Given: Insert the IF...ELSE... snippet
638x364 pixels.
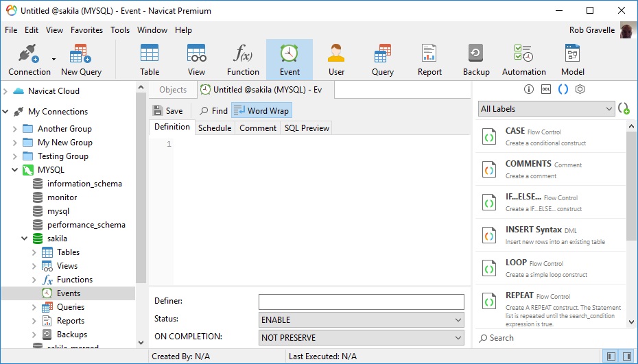Looking at the screenshot, I should click(x=550, y=202).
